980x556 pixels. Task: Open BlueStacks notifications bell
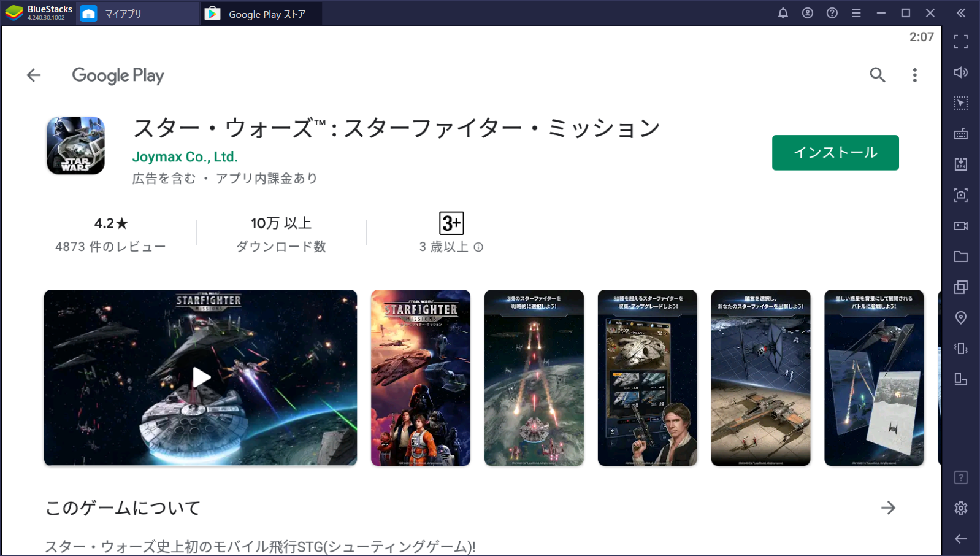point(783,13)
